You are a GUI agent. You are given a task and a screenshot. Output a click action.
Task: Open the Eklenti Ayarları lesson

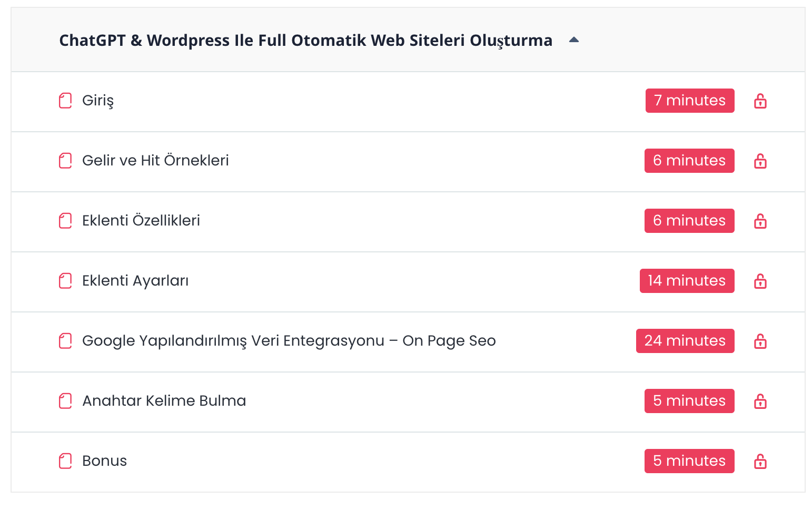(x=135, y=281)
